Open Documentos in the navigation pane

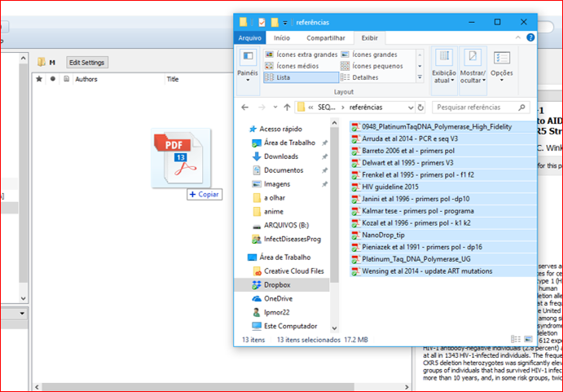pyautogui.click(x=284, y=170)
